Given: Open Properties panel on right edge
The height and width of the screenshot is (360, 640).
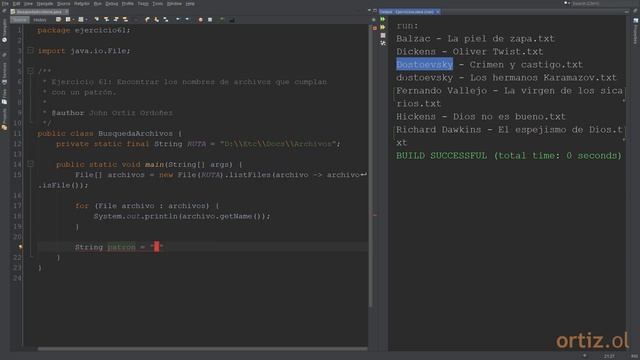Looking at the screenshot, I should [x=636, y=31].
